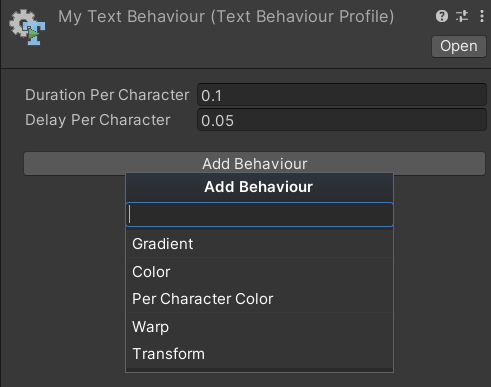Focus the Delay Per Character field
Viewport: 491px width, 387px height.
[342, 120]
